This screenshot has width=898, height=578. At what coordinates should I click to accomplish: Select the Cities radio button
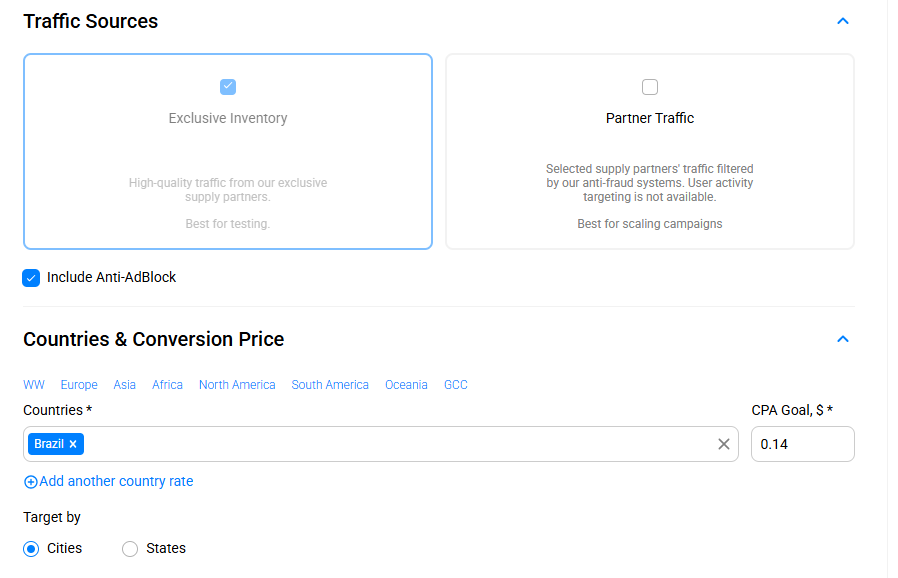pos(31,549)
